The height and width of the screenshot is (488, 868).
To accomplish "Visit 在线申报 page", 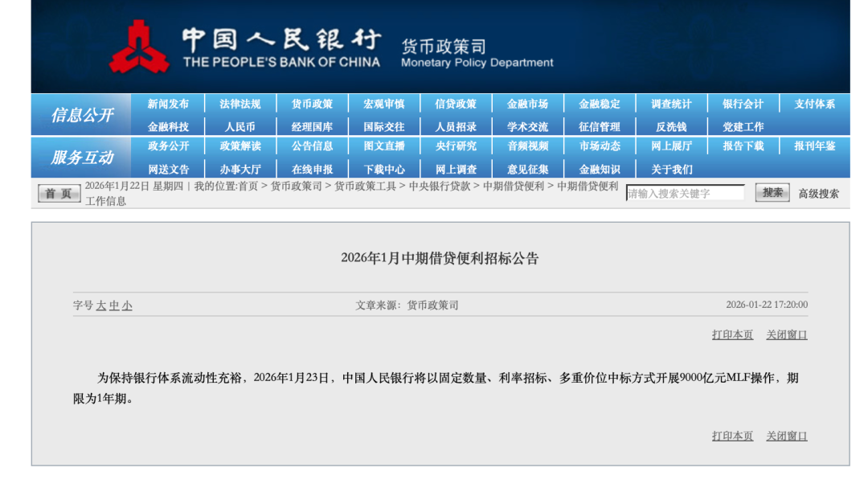I will coord(312,170).
